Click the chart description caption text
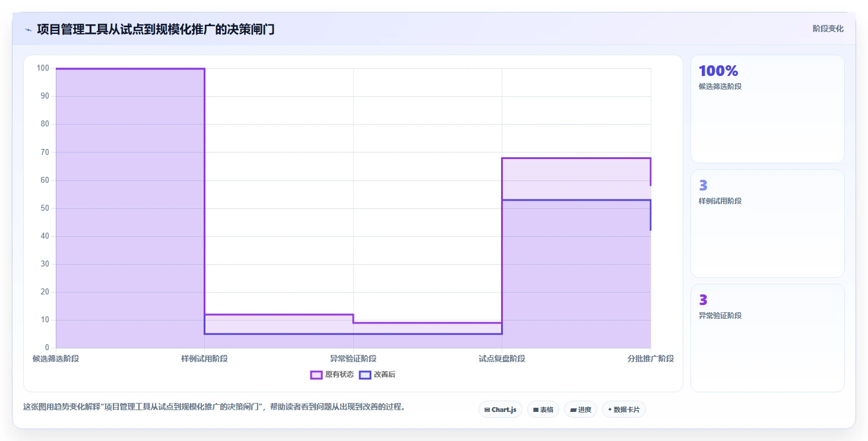The height and width of the screenshot is (441, 868). pyautogui.click(x=214, y=407)
